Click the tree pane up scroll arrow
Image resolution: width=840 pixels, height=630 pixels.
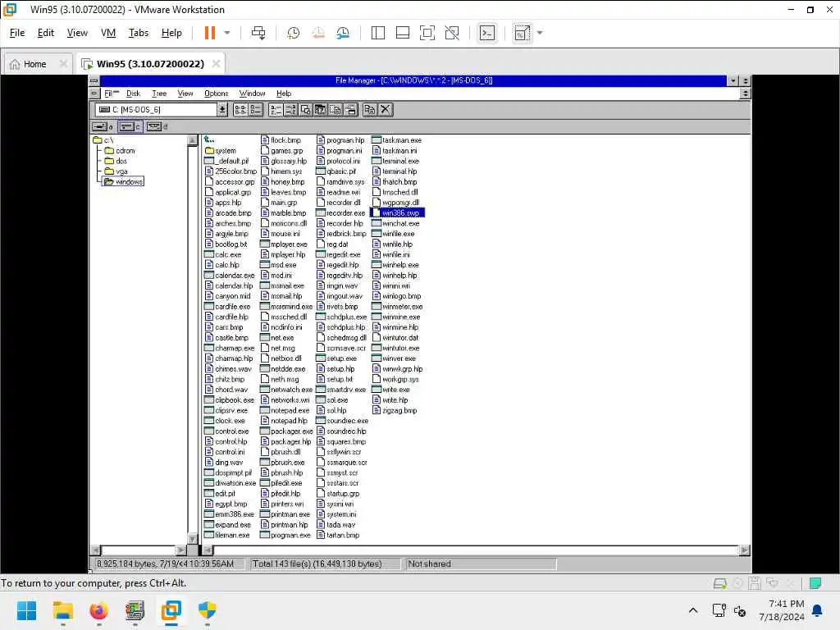coord(192,140)
